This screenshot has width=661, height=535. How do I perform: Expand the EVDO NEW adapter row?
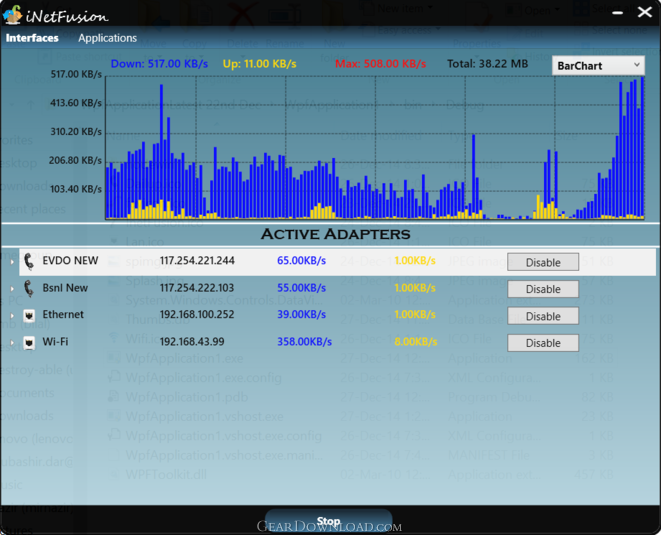tap(12, 262)
